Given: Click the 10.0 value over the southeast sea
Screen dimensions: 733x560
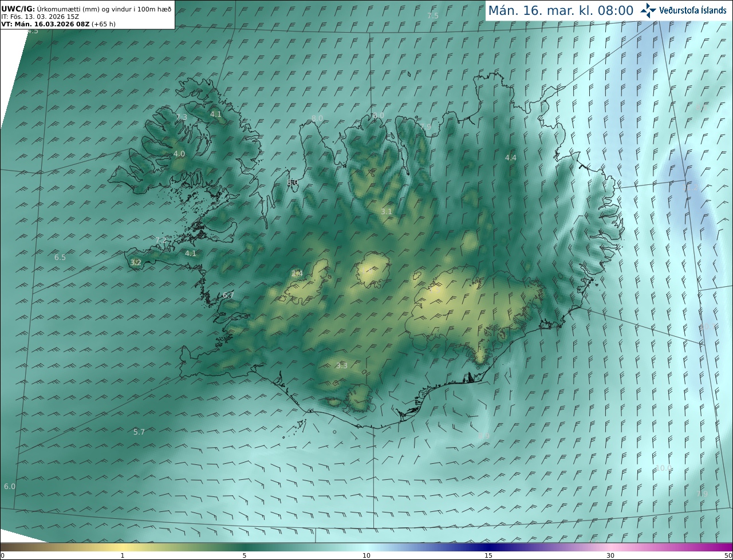Looking at the screenshot, I should coord(663,468).
